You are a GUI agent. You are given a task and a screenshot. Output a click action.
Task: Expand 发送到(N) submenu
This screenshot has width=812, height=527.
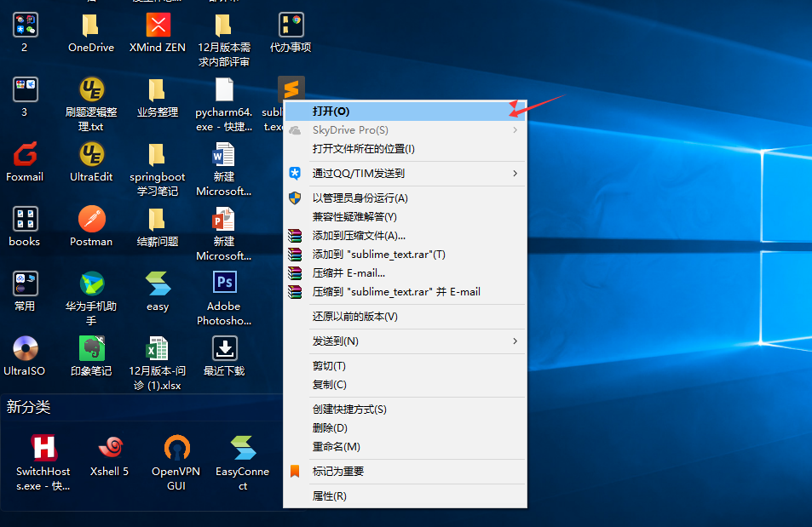[405, 341]
